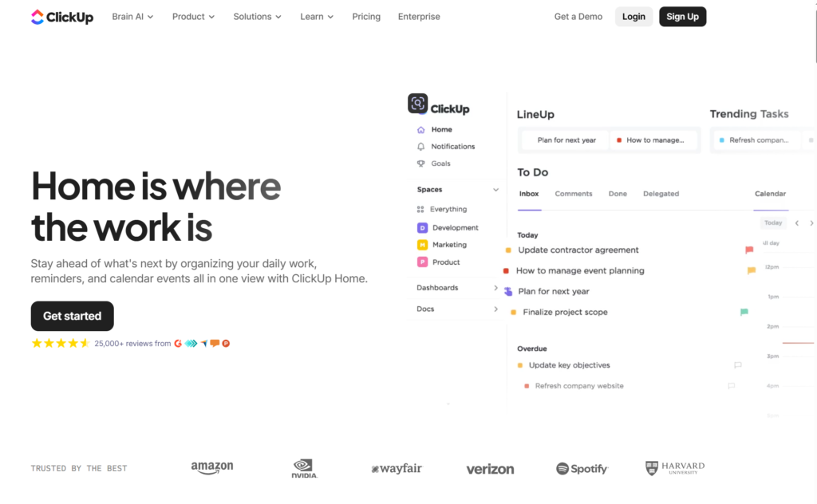
Task: Click flag outline on Refresh company website
Action: tap(732, 386)
